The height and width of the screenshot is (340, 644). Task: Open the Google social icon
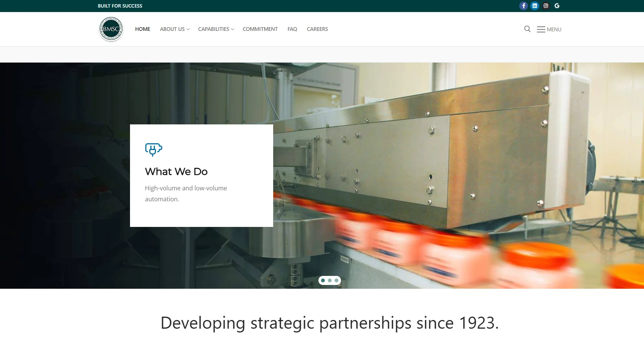(557, 6)
